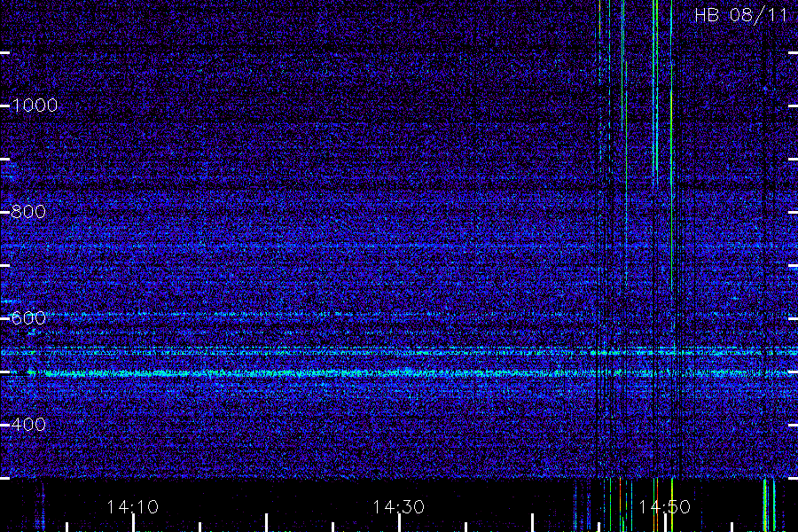Image resolution: width=798 pixels, height=532 pixels.
Task: Click the 1000 frequency axis label
Action: pos(35,106)
